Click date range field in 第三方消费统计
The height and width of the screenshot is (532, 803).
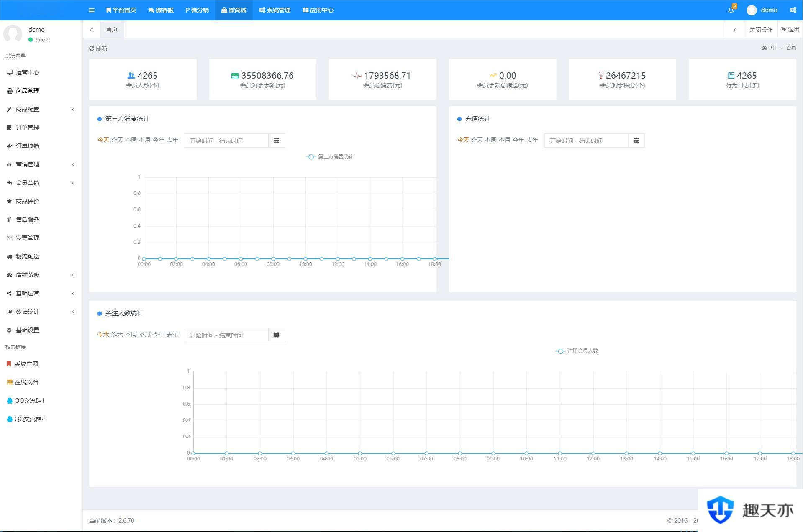226,141
